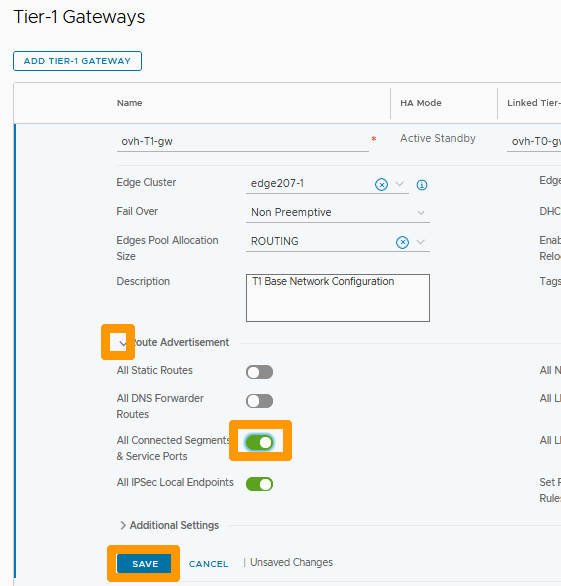The width and height of the screenshot is (561, 586).
Task: Open the Fail Over Non Preemptive dropdown
Action: pos(338,212)
